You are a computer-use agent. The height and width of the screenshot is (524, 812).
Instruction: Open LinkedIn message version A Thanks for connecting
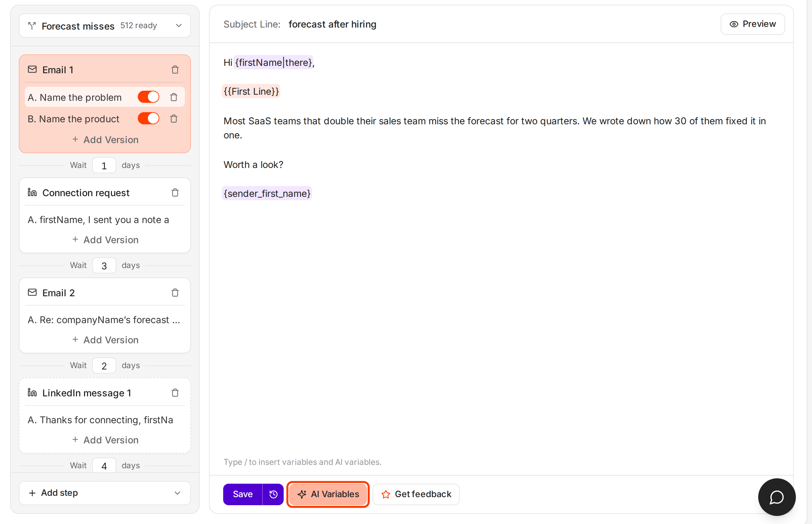(100, 420)
